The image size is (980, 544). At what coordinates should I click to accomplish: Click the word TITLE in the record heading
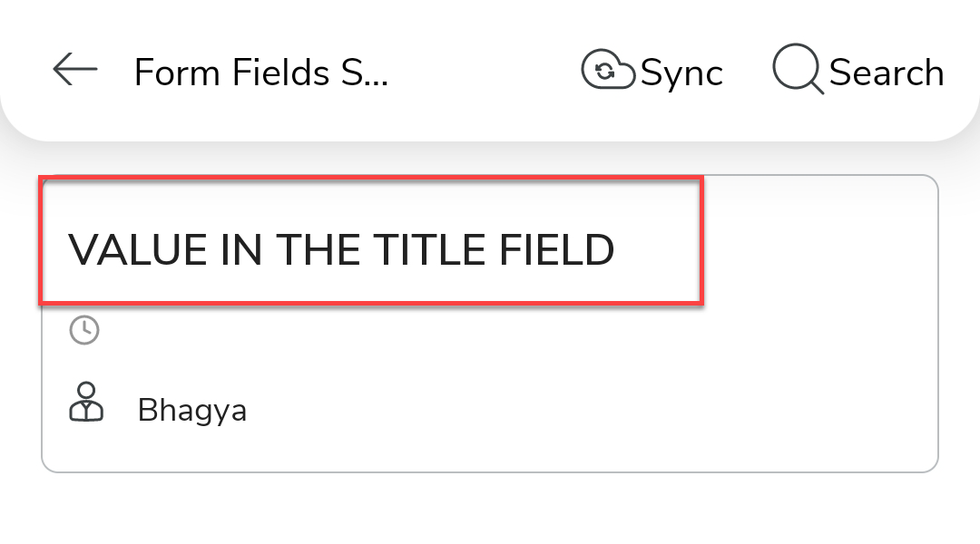point(430,250)
